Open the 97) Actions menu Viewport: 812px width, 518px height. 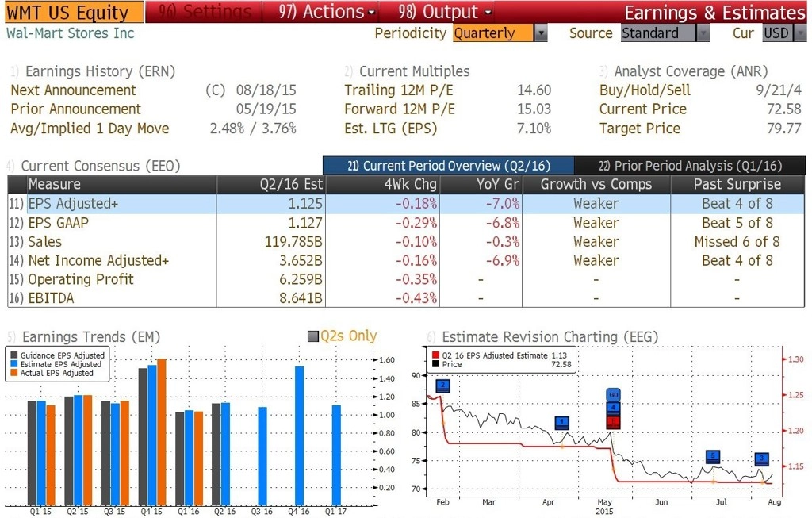(326, 11)
